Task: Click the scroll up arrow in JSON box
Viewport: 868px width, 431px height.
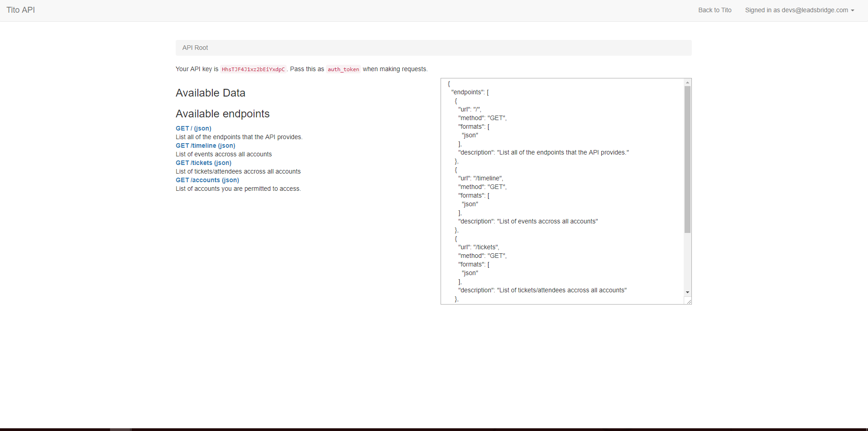Action: 687,82
